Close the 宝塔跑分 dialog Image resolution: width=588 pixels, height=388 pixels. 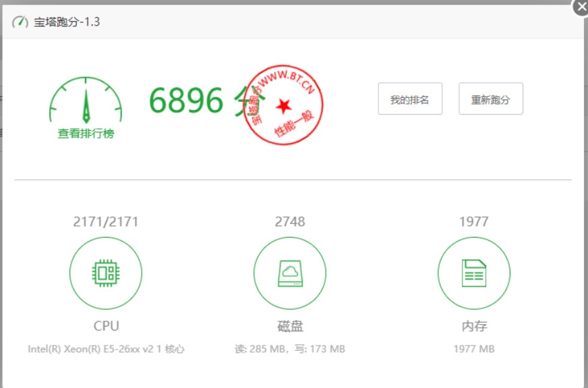581,6
